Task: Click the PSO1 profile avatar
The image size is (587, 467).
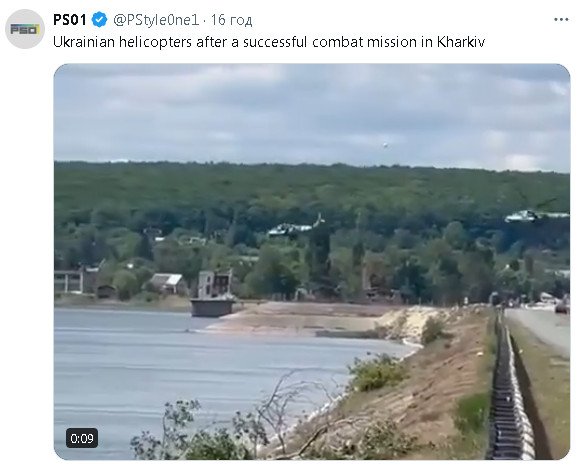Action: click(25, 29)
